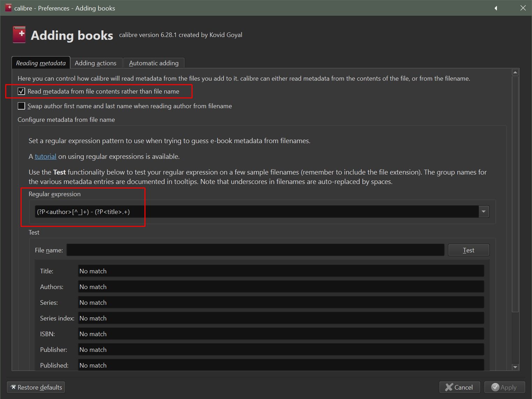Click the 'Series index:' label

coord(57,318)
